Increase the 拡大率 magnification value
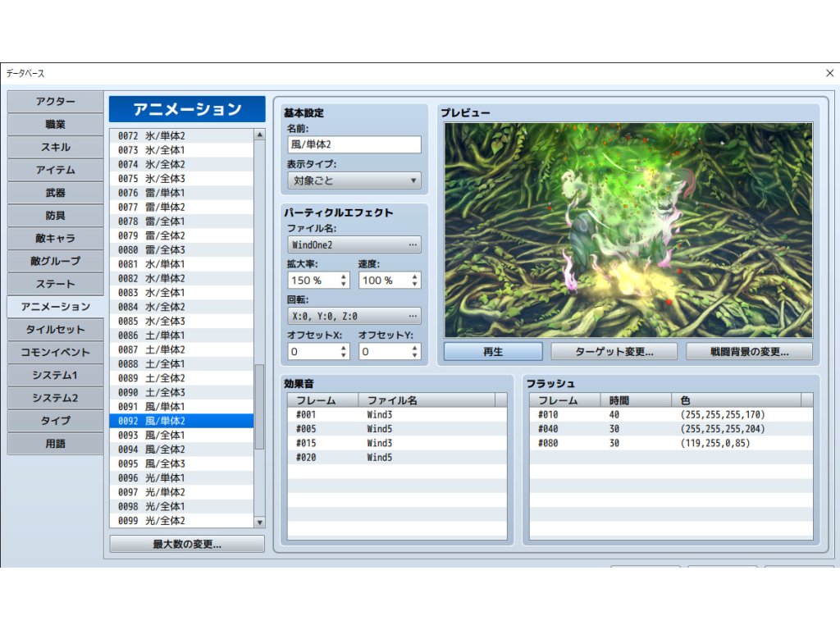 [x=344, y=276]
